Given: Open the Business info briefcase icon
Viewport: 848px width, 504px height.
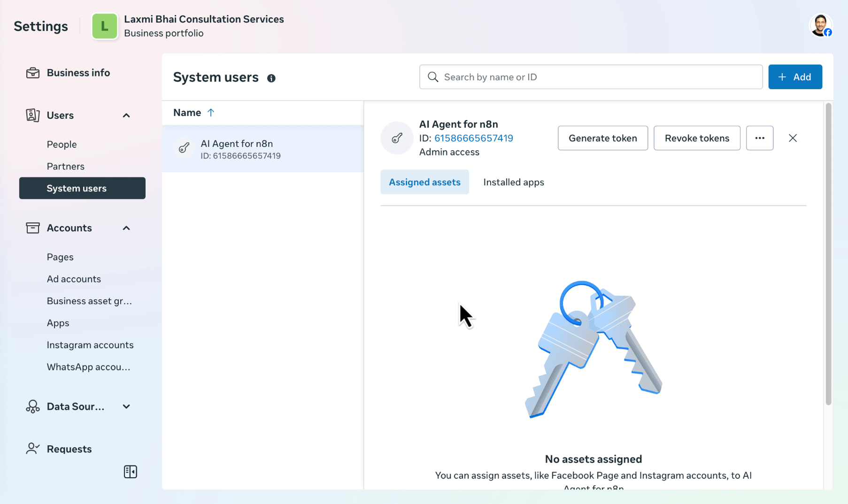Looking at the screenshot, I should click(x=32, y=73).
